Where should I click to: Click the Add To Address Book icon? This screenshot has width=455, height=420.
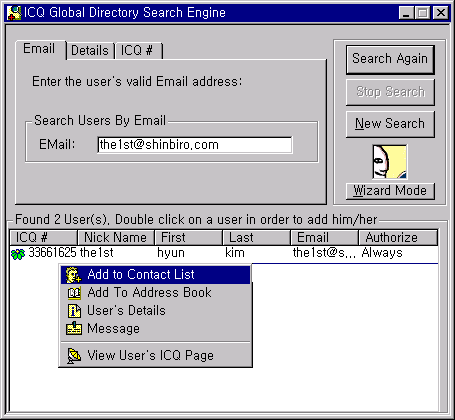coord(74,293)
